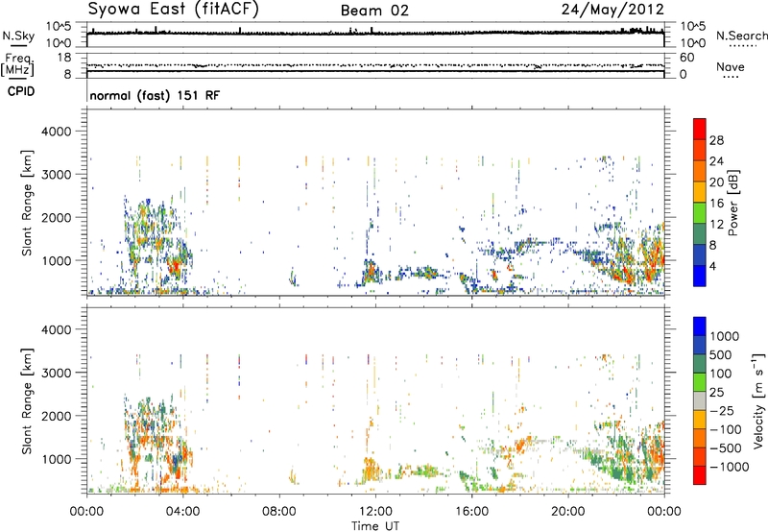Click the 'Power [dB]' colorbar label
This screenshot has width=768, height=532.
click(x=732, y=203)
